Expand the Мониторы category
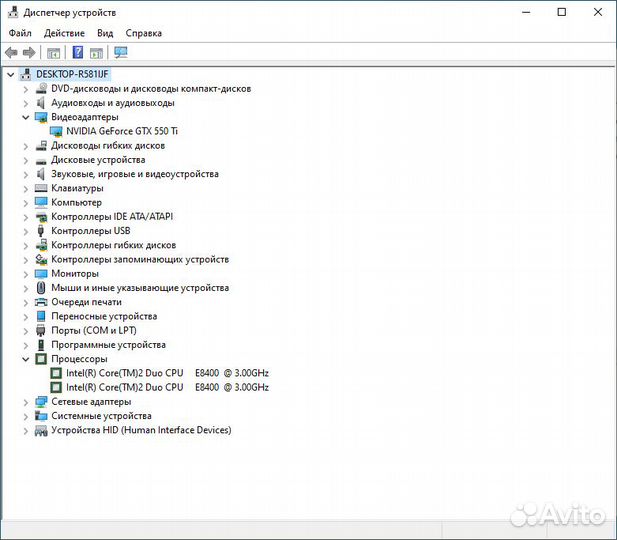 [26, 274]
